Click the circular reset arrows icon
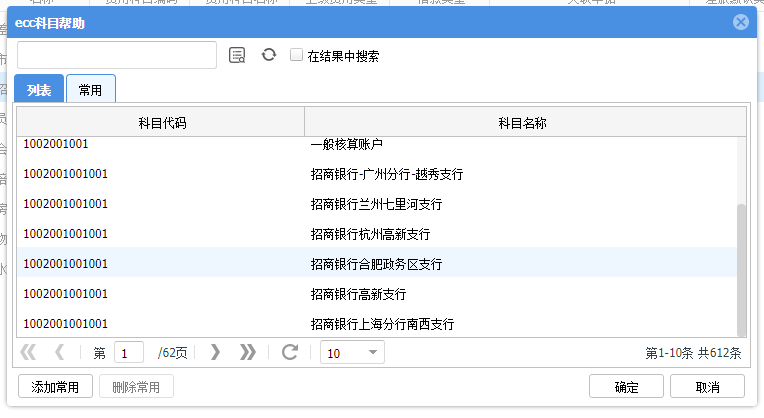The image size is (764, 418). coord(268,55)
